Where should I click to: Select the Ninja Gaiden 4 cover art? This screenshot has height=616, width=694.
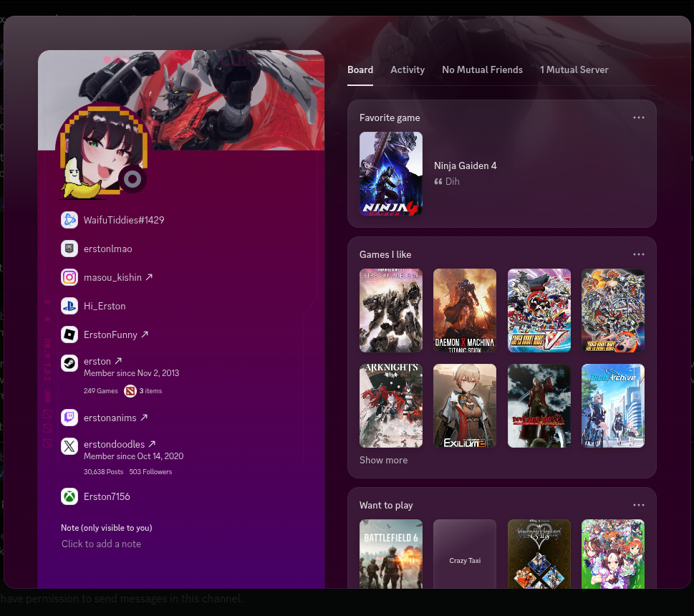point(390,173)
